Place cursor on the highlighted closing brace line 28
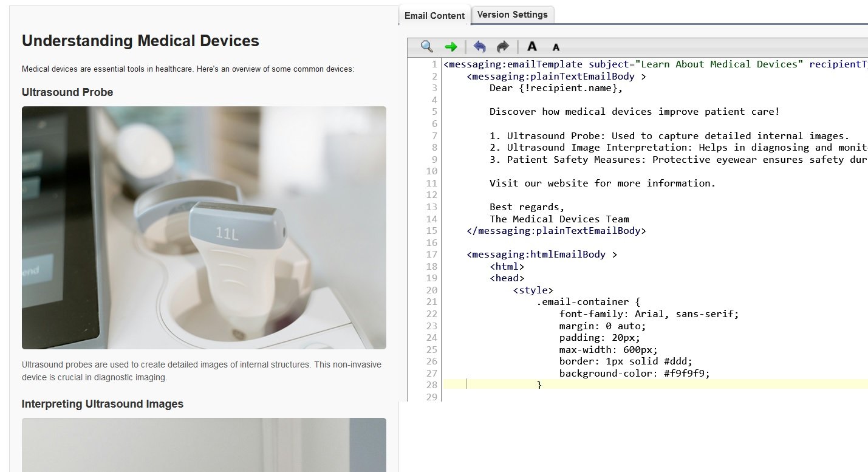Viewport: 868px width, 472px height. pos(655,385)
